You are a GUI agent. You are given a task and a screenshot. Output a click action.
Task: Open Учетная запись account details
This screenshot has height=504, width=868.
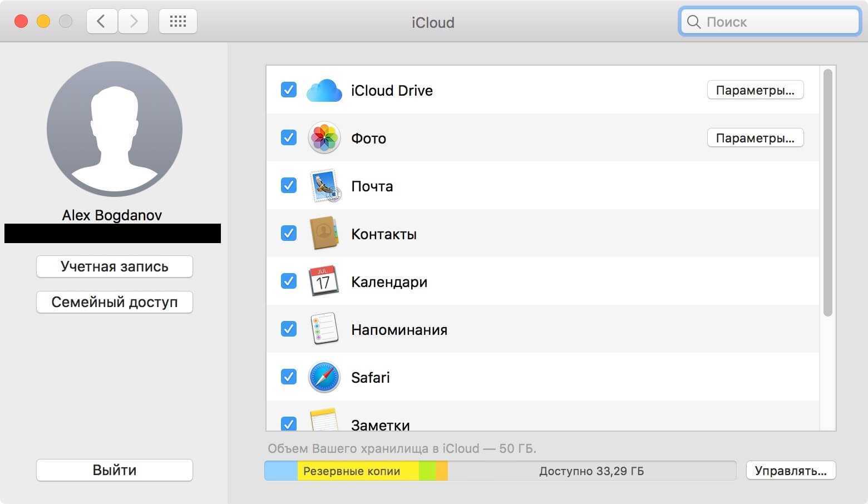pyautogui.click(x=114, y=266)
